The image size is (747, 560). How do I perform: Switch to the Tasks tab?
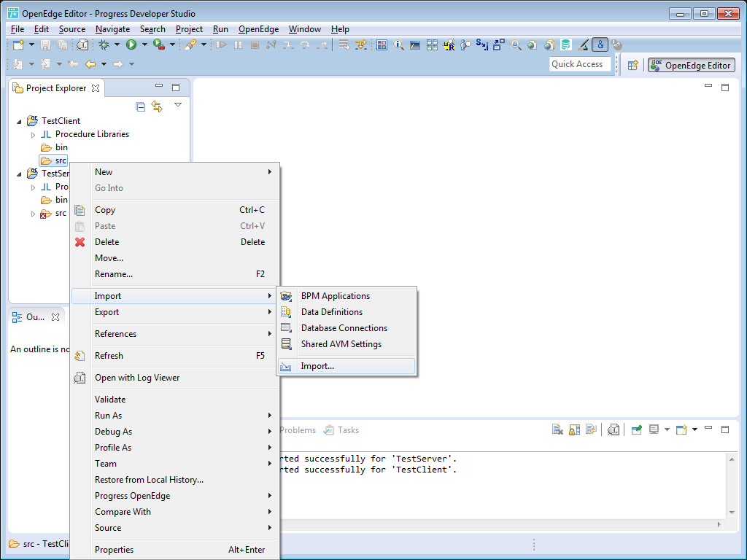coord(341,430)
